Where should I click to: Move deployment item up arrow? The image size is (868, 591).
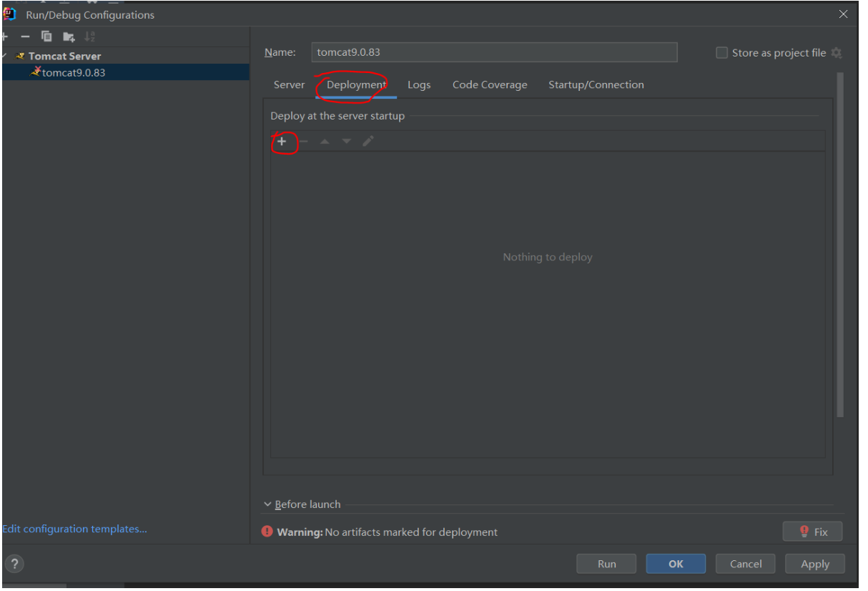325,142
